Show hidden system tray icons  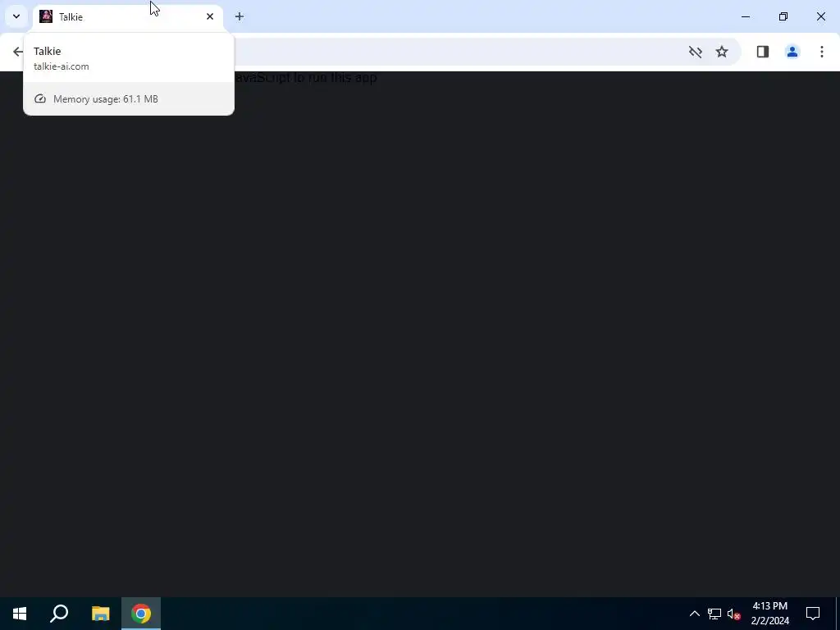tap(694, 614)
